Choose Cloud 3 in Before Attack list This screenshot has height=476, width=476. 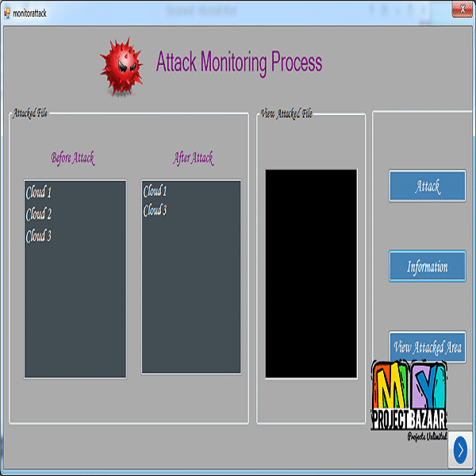click(39, 236)
